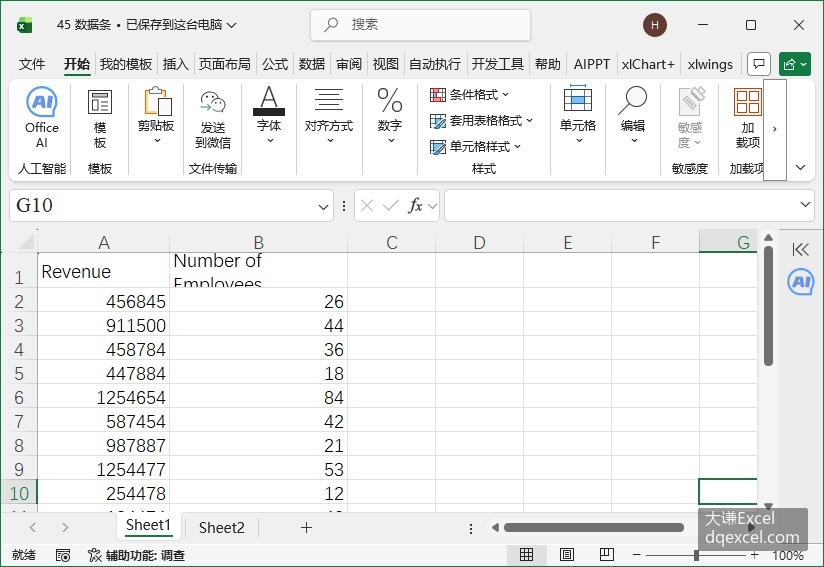Click the comments speech bubble icon
The image size is (824, 567).
[758, 64]
